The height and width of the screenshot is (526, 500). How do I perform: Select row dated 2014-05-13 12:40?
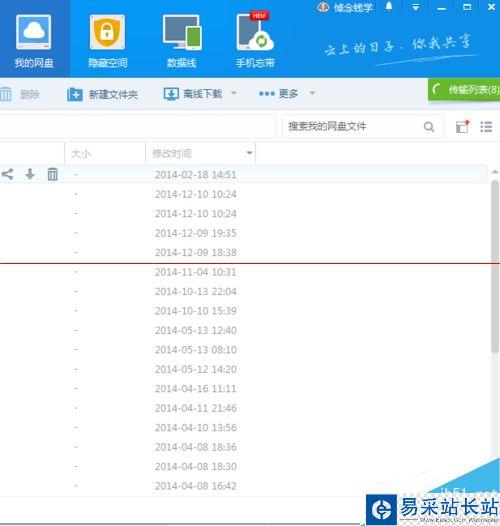[x=244, y=330]
